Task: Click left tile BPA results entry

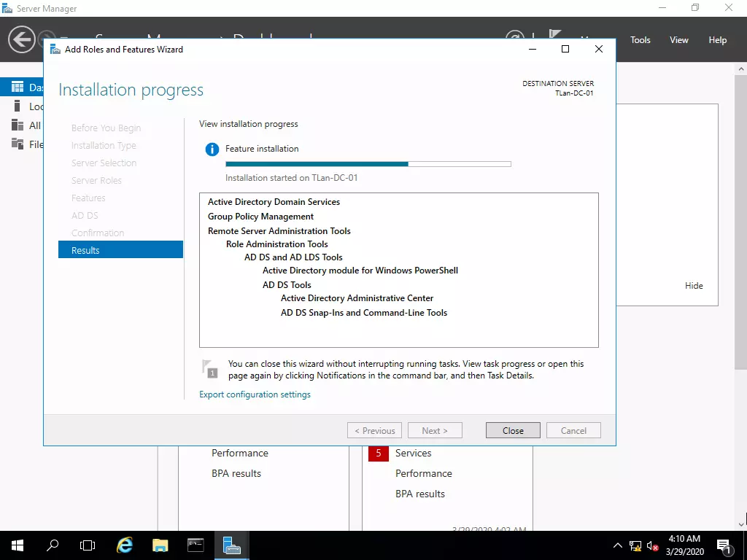Action: coord(236,473)
